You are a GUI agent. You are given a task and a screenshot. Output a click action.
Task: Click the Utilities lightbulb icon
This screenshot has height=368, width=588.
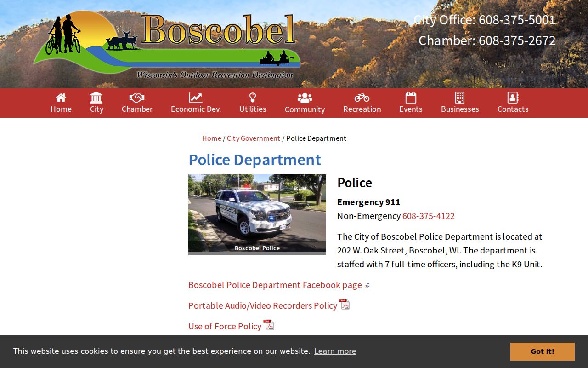(x=253, y=97)
